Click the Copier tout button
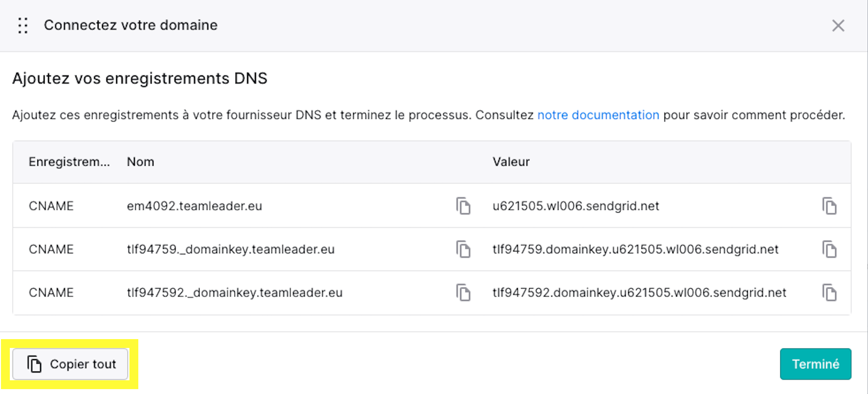 [x=70, y=364]
